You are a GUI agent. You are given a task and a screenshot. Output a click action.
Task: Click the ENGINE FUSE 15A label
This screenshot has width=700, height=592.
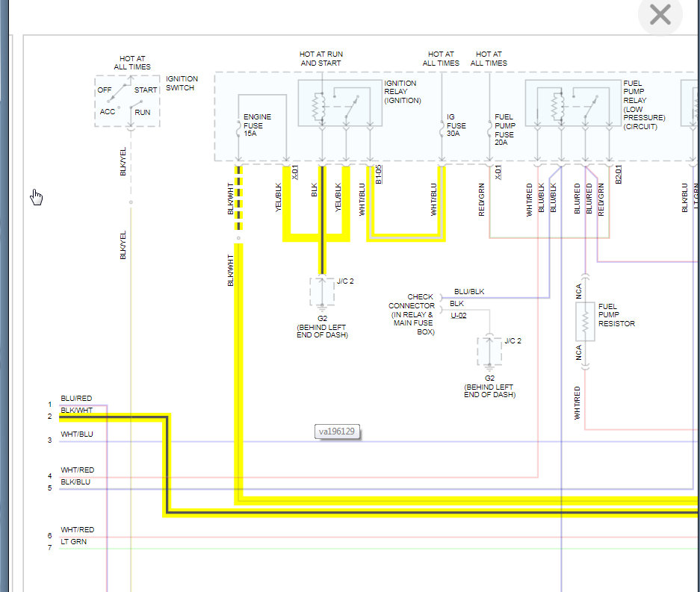point(257,125)
